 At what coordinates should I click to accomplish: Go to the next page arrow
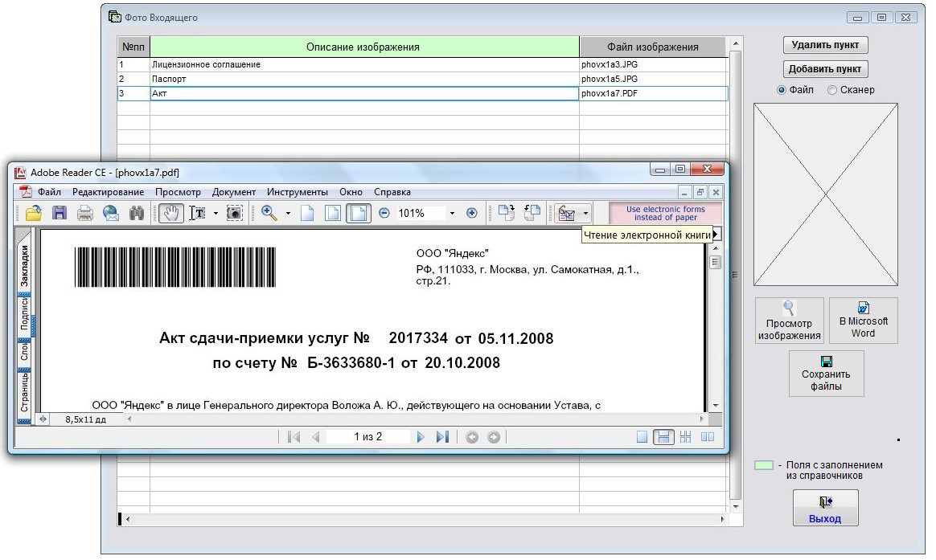(420, 437)
